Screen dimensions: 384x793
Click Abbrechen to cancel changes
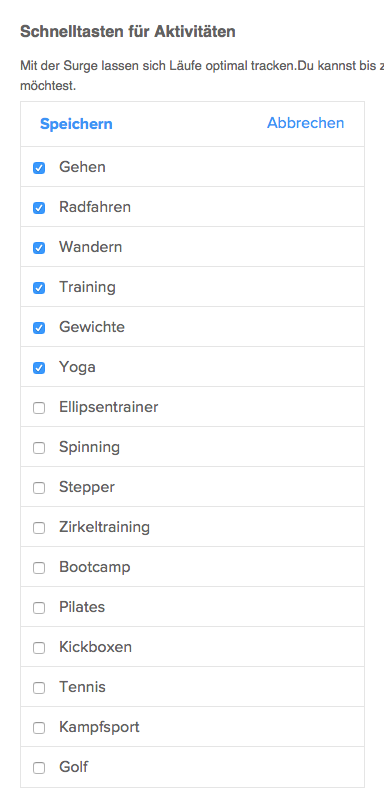[x=306, y=123]
